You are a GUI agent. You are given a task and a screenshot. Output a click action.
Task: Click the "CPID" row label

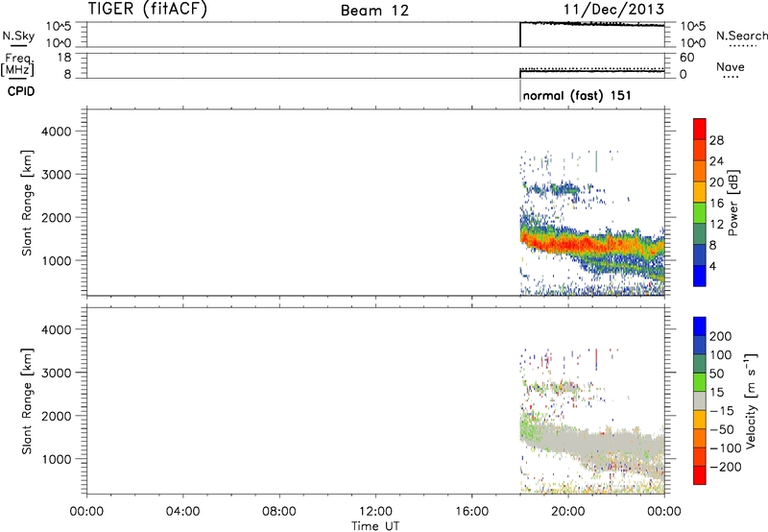(x=21, y=91)
